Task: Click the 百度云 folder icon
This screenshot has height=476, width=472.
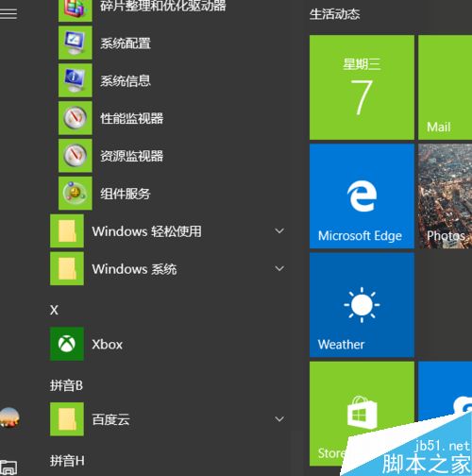Action: (67, 419)
